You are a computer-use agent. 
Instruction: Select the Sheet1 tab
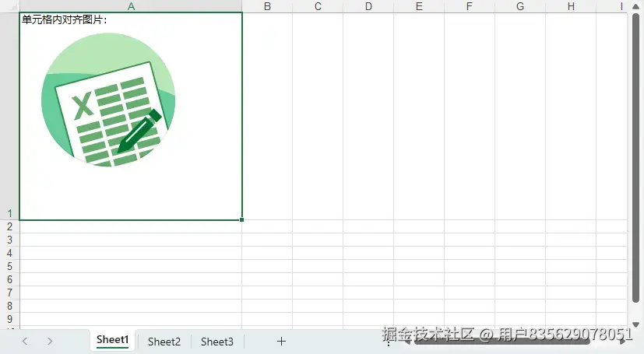click(x=113, y=340)
